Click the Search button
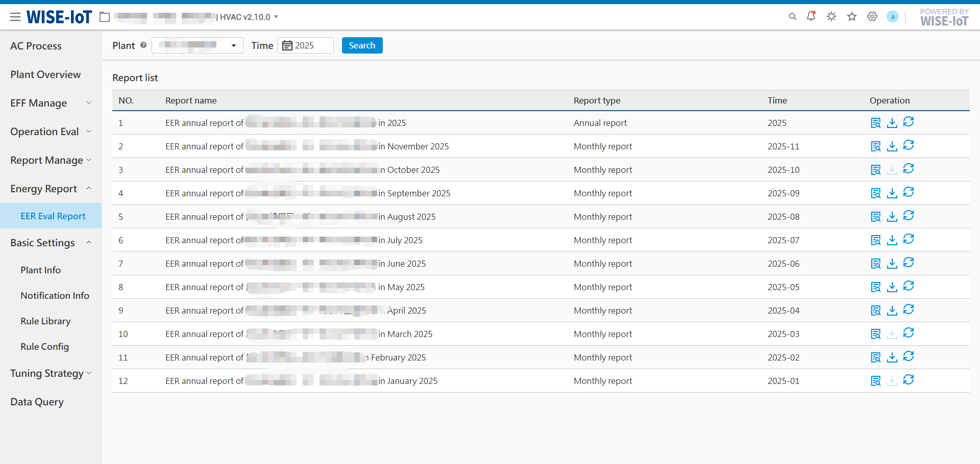 (362, 45)
